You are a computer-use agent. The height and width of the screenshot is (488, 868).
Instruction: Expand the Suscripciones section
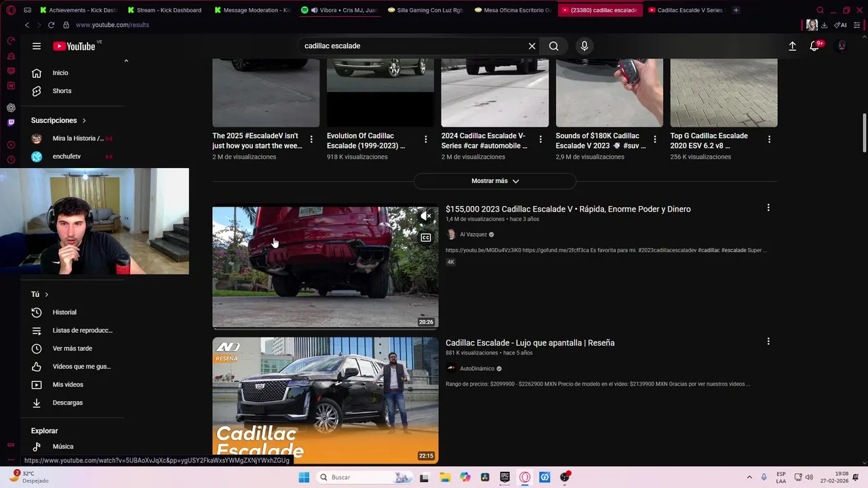click(58, 121)
